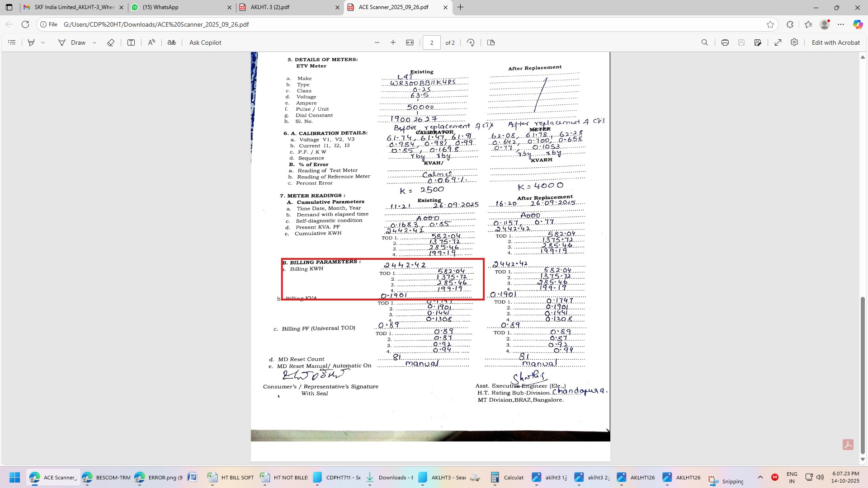Screen dimensions: 868x488
Task: Click Edit with Acrobat
Action: (835, 42)
